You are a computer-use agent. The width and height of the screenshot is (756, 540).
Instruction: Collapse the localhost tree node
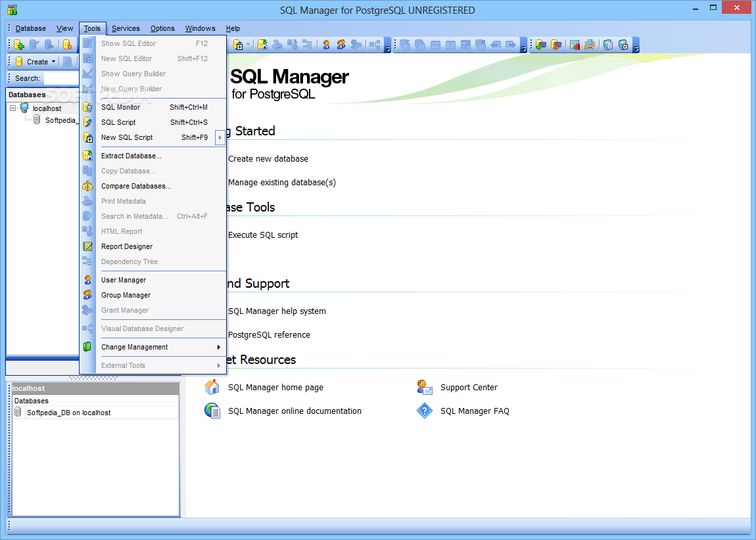point(13,108)
